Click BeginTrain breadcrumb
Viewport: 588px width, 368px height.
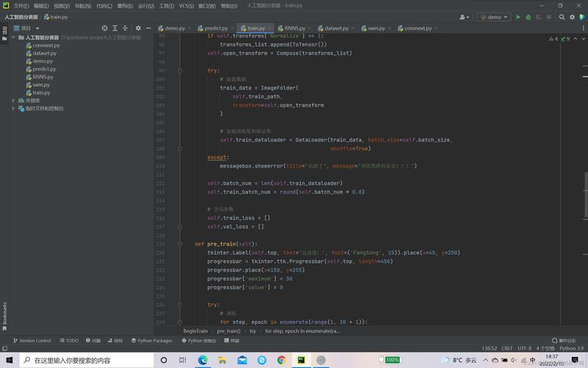(196, 331)
